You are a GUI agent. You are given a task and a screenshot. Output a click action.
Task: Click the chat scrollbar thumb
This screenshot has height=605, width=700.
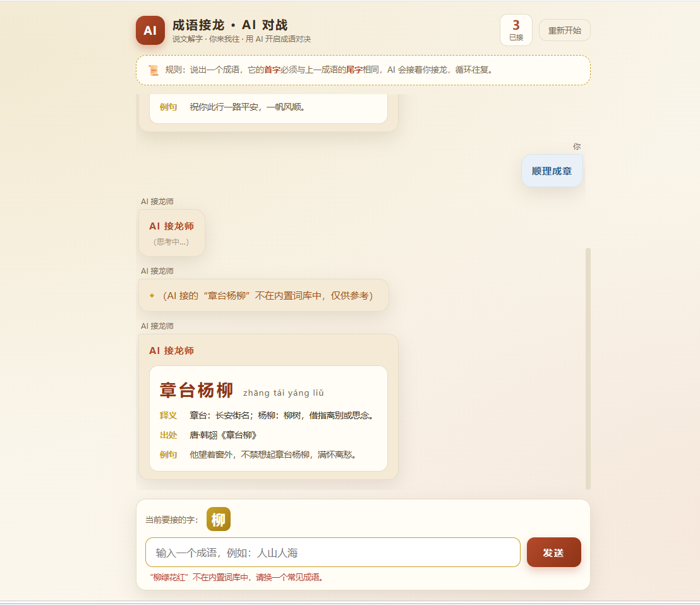pos(588,369)
